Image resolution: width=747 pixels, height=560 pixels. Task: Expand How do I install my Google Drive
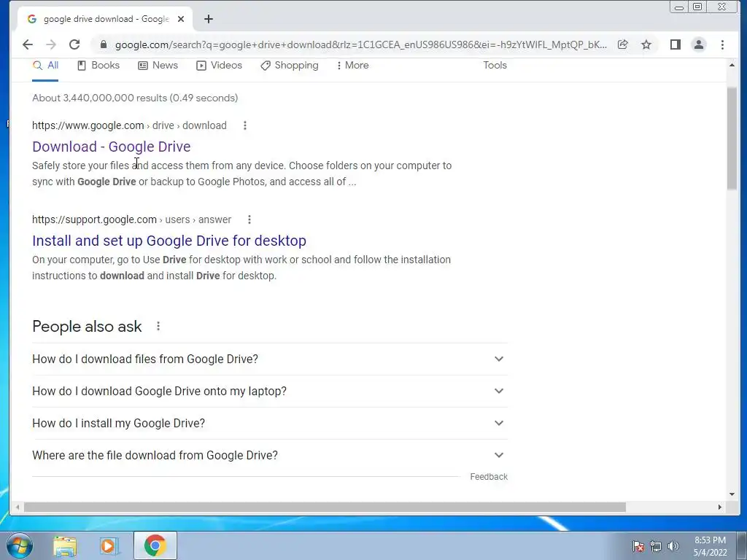270,423
